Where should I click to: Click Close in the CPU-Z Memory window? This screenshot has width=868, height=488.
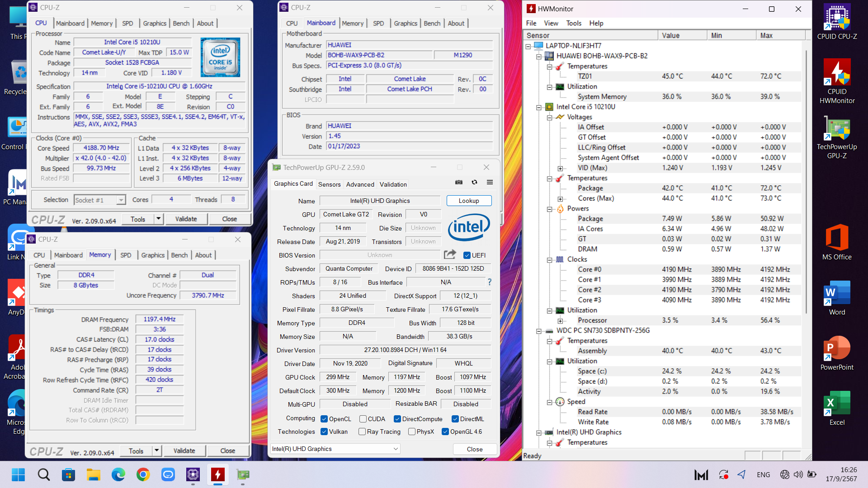(x=227, y=450)
